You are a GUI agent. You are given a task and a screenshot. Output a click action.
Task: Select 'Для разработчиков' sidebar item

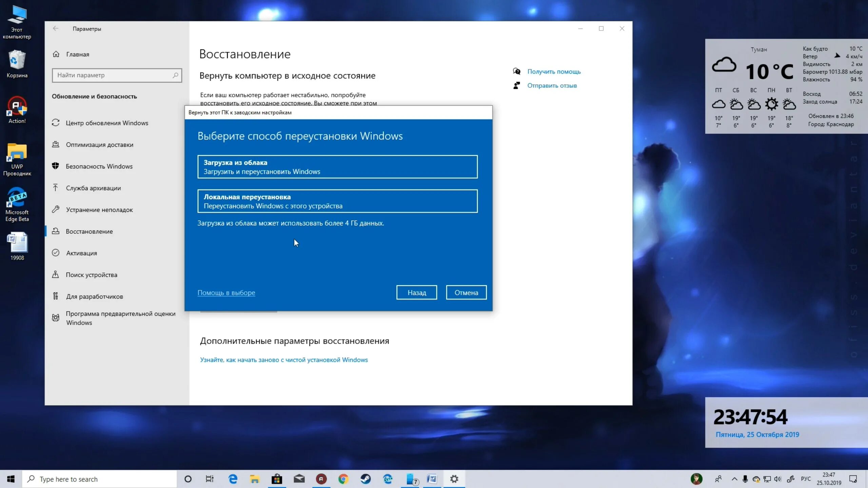coord(94,297)
